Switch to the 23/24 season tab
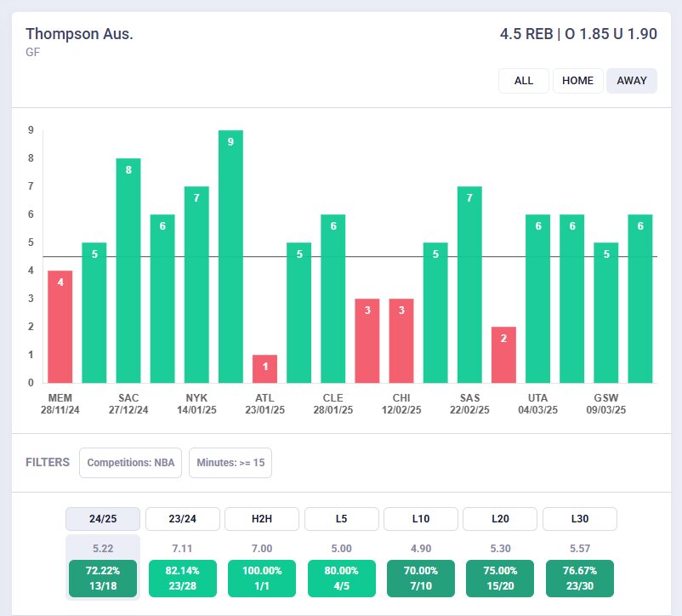The image size is (682, 616). pyautogui.click(x=183, y=519)
